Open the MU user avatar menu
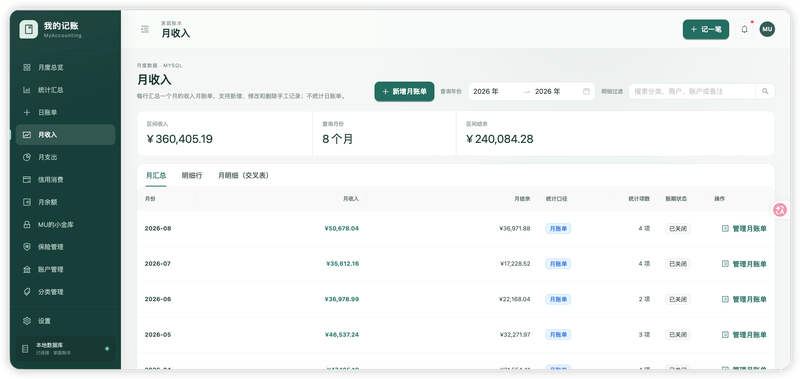Viewport: 800px width, 379px height. (x=767, y=29)
